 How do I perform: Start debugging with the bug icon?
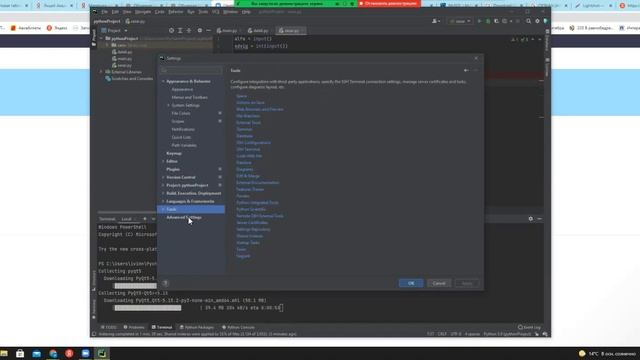(488, 21)
